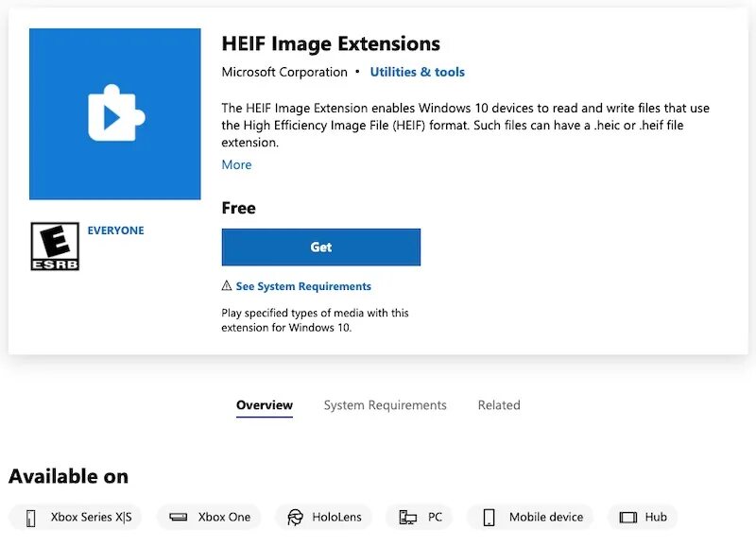Click the Xbox Series X|S console icon
The height and width of the screenshot is (546, 756).
point(31,518)
